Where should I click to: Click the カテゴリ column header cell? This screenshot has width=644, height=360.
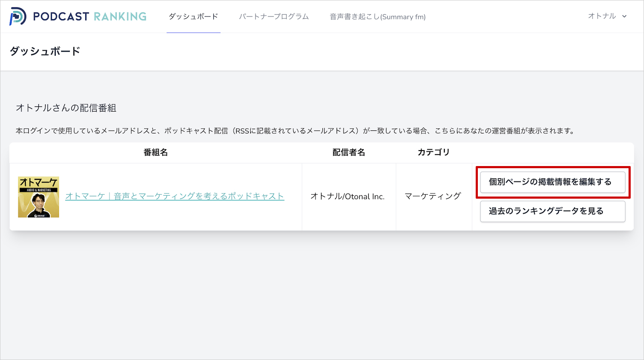(434, 152)
